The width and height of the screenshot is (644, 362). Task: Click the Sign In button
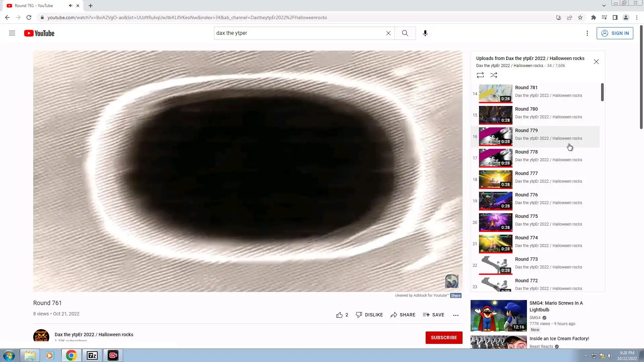[x=614, y=33]
